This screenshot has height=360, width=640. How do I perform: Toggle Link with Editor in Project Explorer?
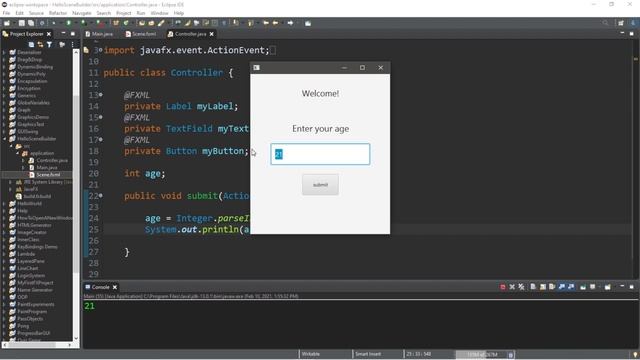(x=40, y=44)
